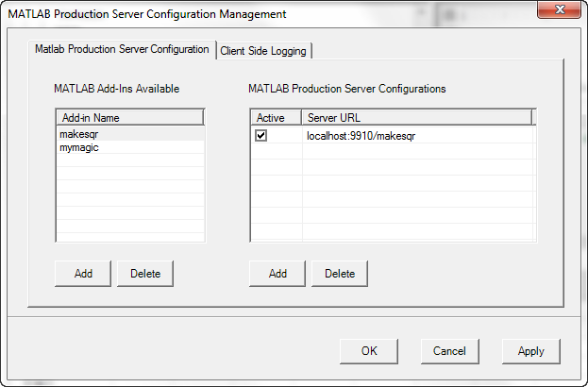Cancel the configuration dialog
This screenshot has width=588, height=387.
[x=449, y=351]
